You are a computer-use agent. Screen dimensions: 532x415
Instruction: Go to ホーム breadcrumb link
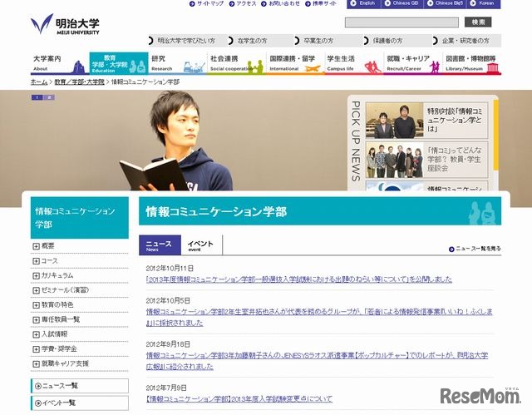(x=39, y=82)
